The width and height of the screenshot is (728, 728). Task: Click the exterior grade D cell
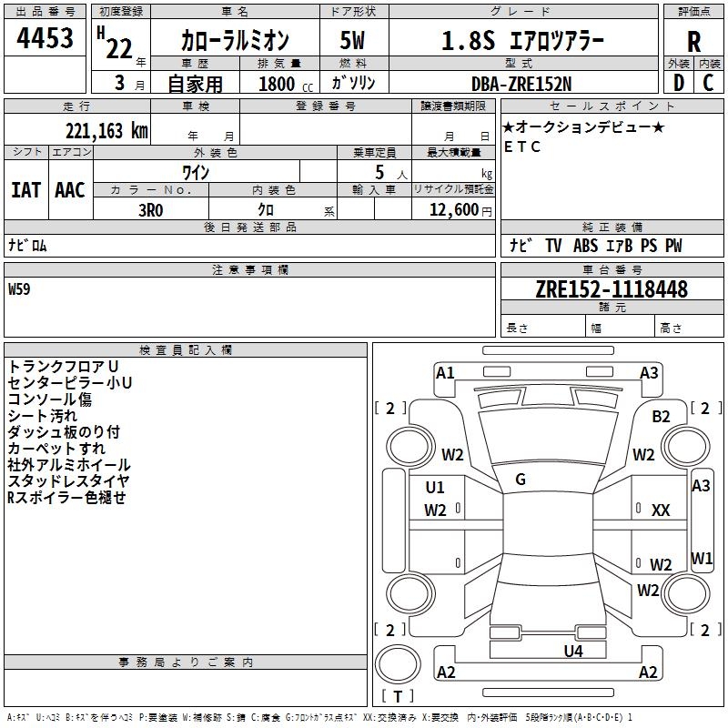(x=678, y=82)
